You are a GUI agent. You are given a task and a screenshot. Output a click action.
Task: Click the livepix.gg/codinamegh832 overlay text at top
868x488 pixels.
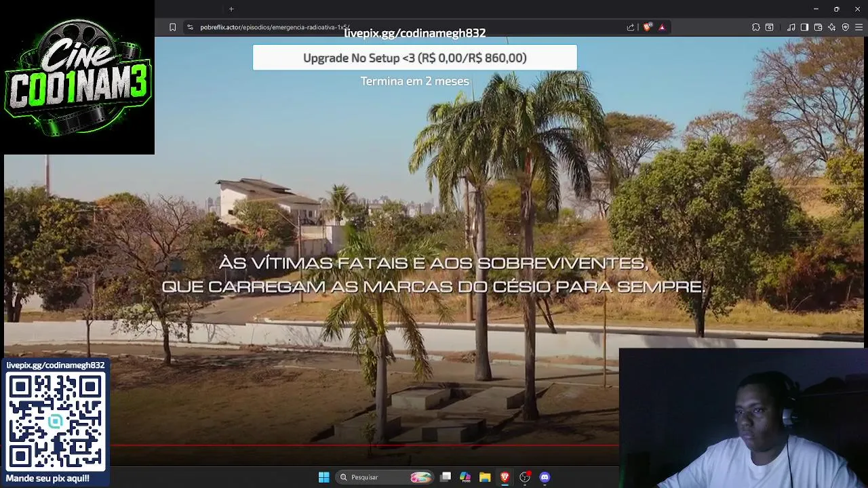point(414,33)
